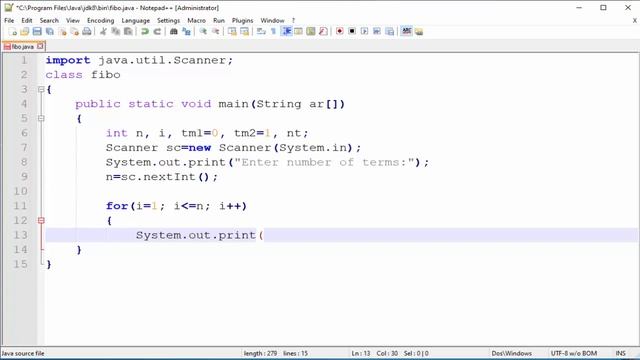Click the Zoom In magnifier icon
This screenshot has width=640, height=360.
click(x=203, y=31)
